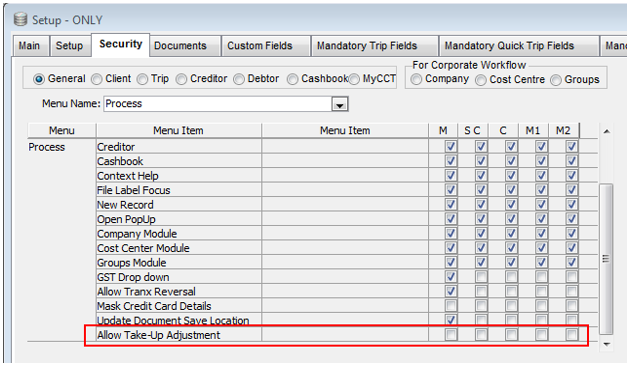Open the Menu Name dropdown arrow
This screenshot has width=629, height=373.
coord(340,104)
